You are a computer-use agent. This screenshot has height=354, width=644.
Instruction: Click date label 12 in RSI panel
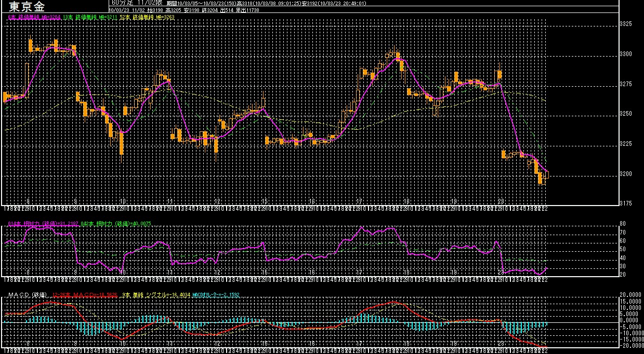tap(217, 271)
